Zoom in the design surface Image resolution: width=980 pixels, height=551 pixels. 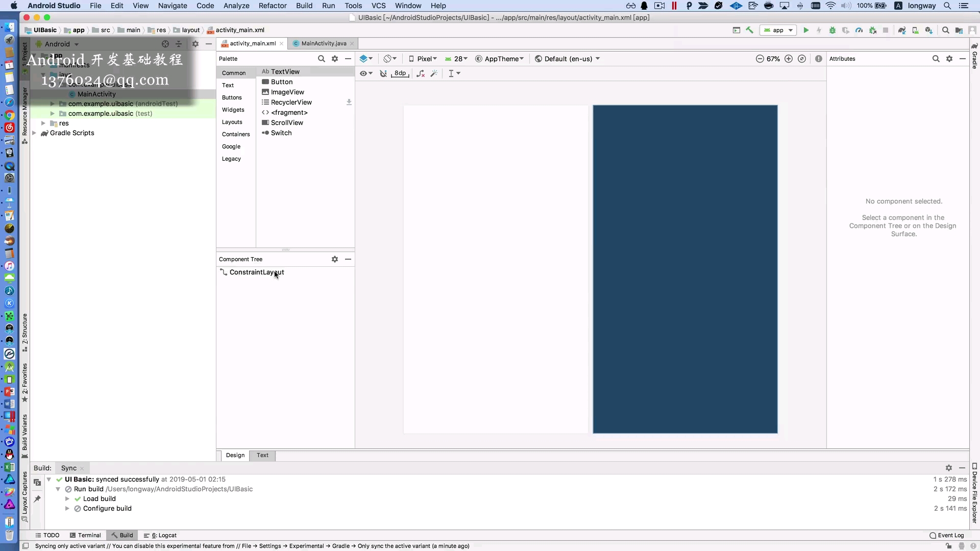pos(789,59)
